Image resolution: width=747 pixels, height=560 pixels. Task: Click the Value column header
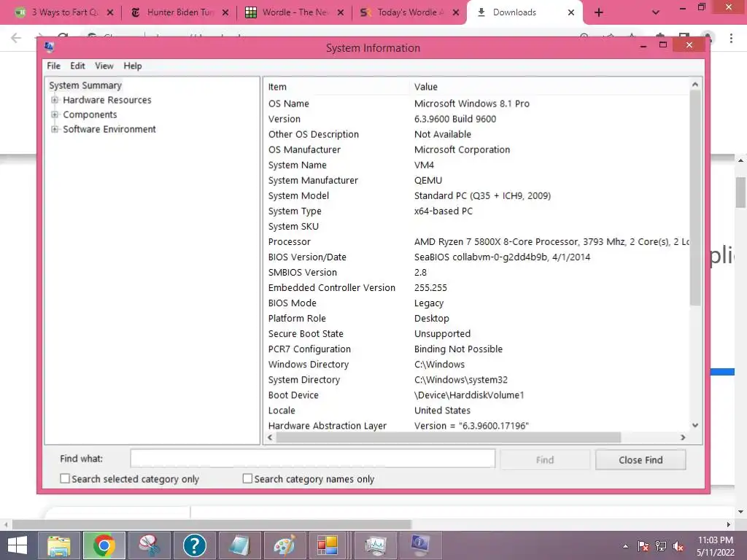tap(549, 87)
